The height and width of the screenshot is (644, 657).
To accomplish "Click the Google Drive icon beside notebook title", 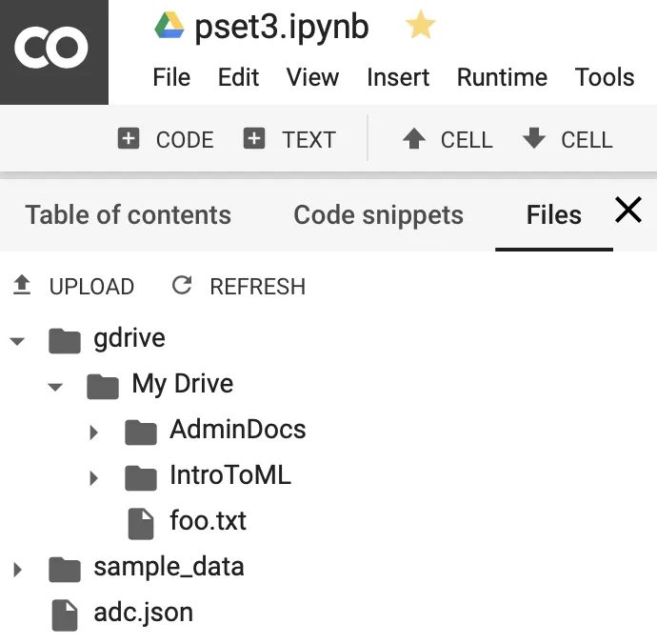I will [x=169, y=27].
